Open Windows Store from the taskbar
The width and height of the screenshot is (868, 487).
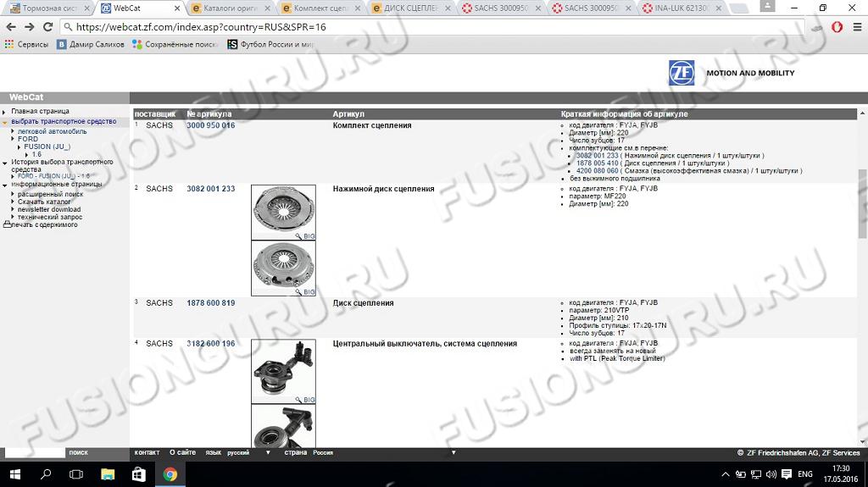(x=138, y=474)
